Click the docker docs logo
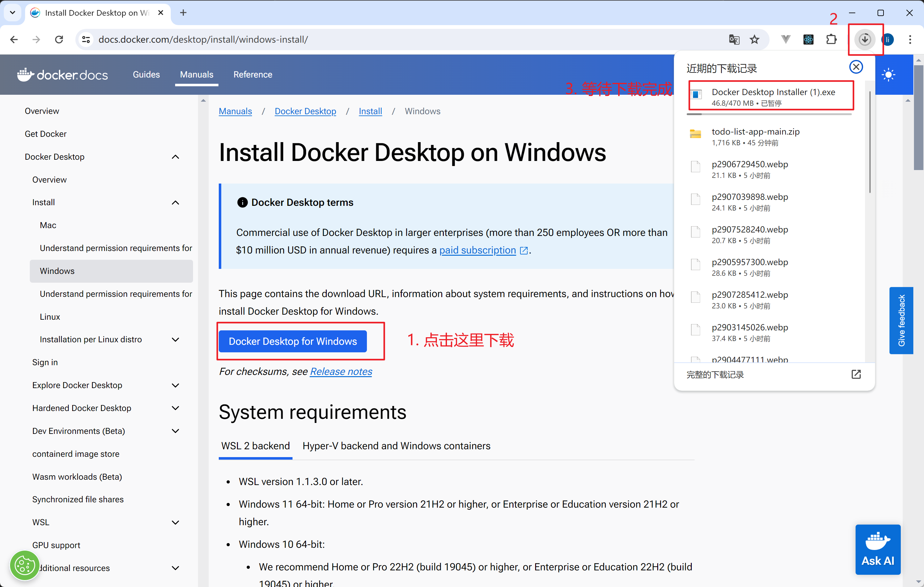 point(62,74)
